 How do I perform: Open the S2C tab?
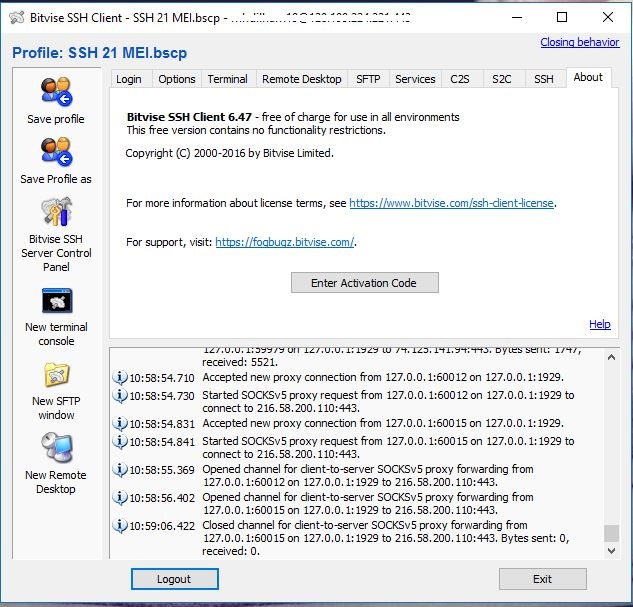(502, 79)
